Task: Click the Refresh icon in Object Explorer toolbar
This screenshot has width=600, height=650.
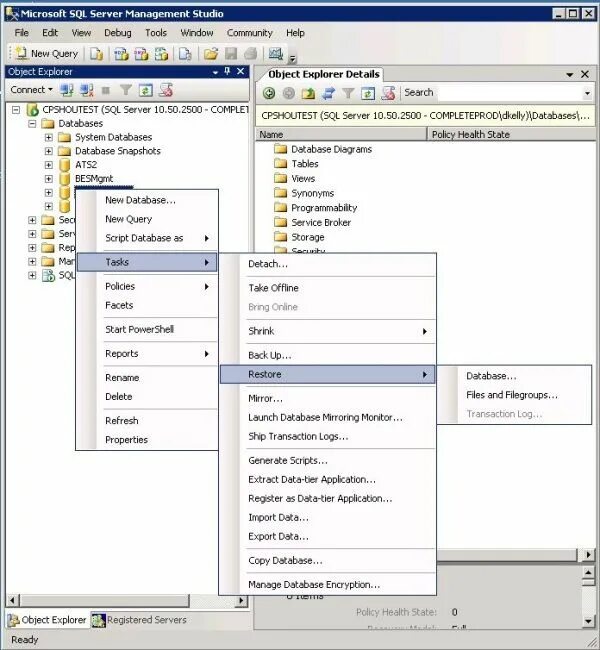Action: pyautogui.click(x=146, y=90)
